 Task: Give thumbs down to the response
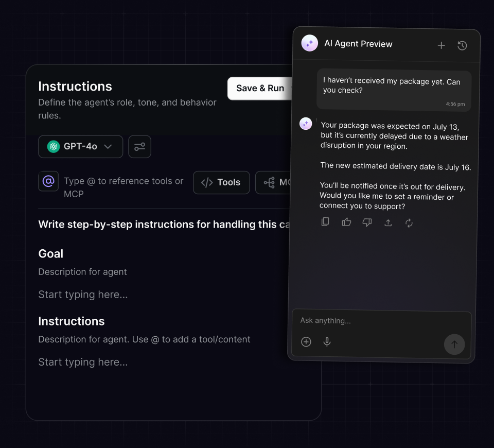367,222
